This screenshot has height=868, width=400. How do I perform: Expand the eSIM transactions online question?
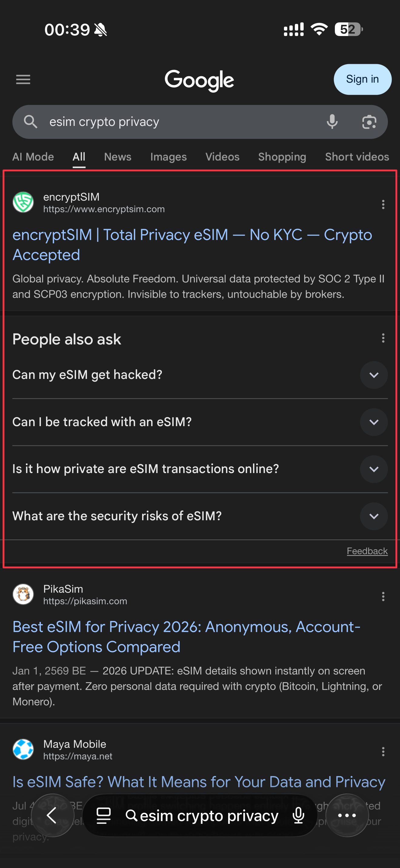coord(374,469)
